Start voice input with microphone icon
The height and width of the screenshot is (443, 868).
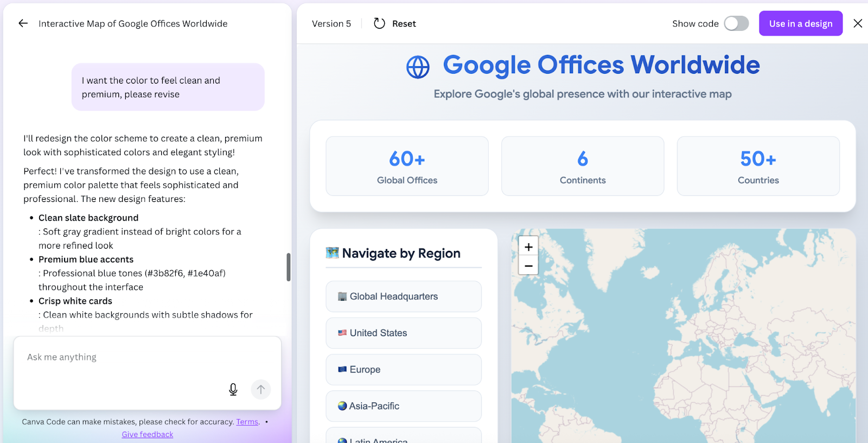point(233,389)
